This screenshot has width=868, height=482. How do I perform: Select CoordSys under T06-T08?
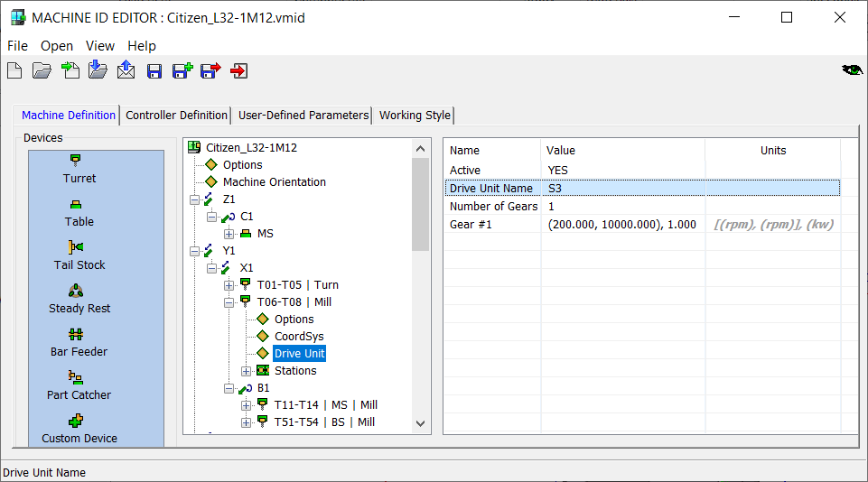point(299,337)
